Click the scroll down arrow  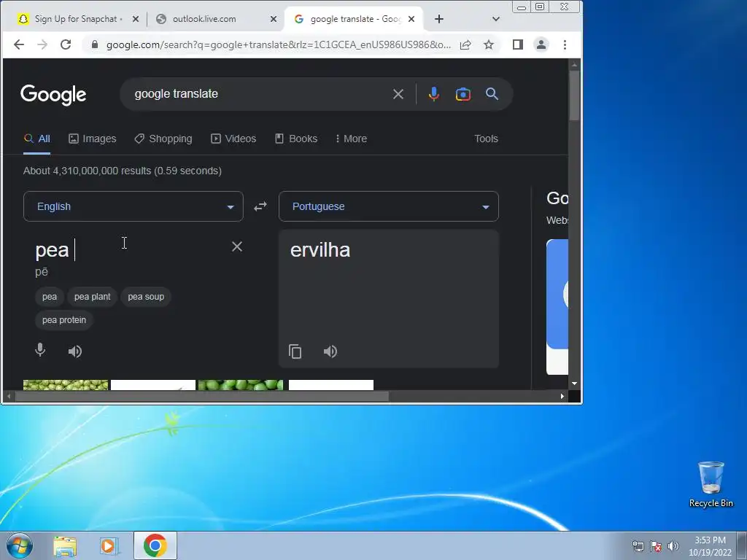tap(575, 384)
